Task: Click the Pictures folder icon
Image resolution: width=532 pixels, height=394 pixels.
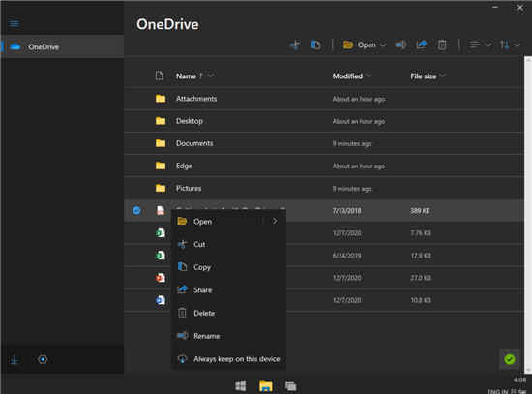Action: point(161,188)
